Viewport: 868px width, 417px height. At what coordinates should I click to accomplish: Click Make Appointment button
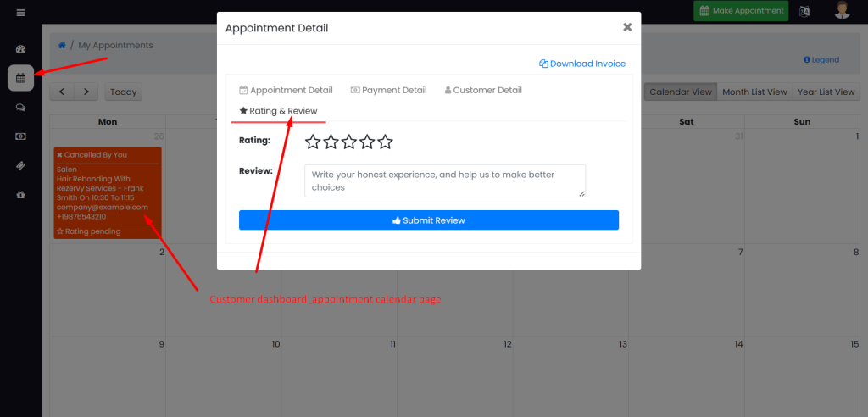741,10
